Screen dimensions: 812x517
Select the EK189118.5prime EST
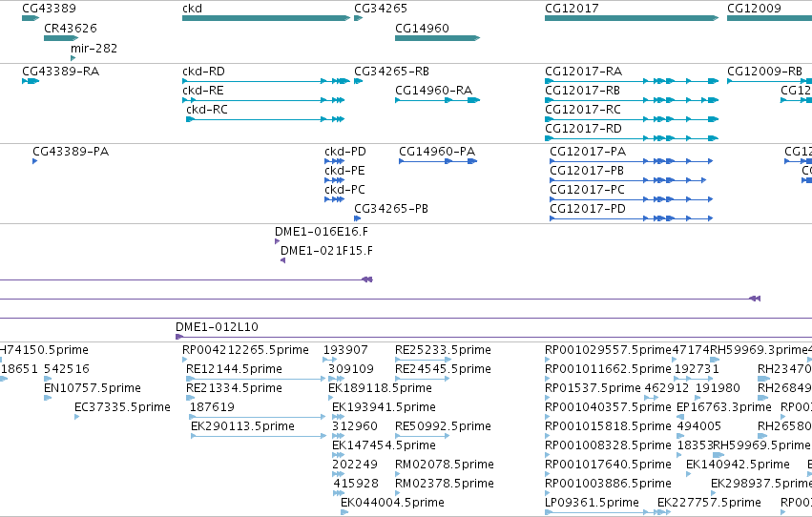[331, 398]
